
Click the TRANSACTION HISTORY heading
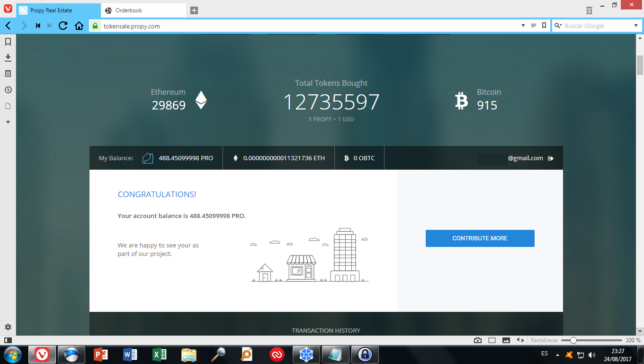point(326,330)
